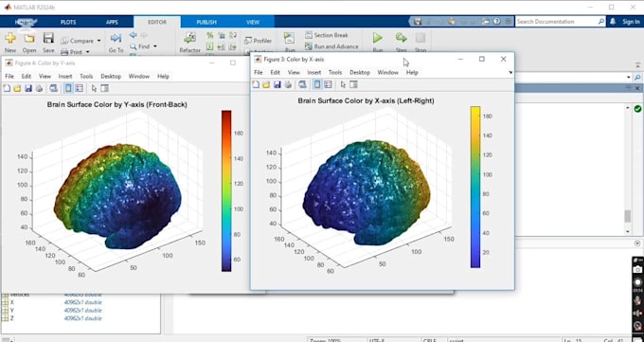Click New Figure icon in Figure 3 toolbar

click(x=256, y=84)
